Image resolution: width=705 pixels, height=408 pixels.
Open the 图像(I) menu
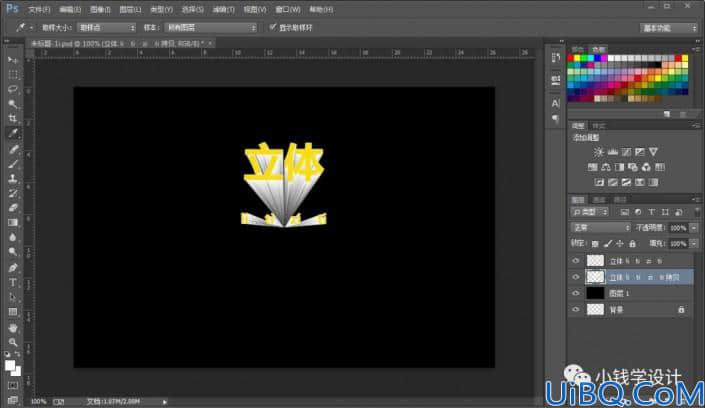(x=100, y=9)
